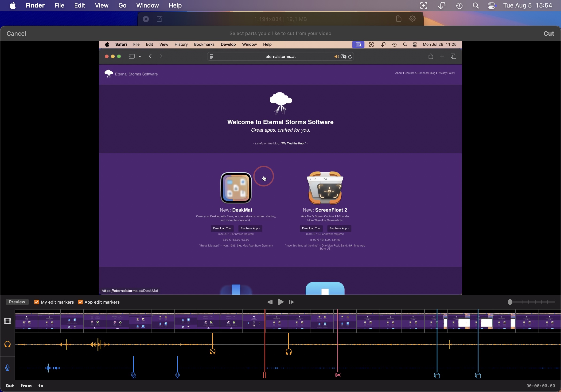Click the play button

(x=281, y=302)
